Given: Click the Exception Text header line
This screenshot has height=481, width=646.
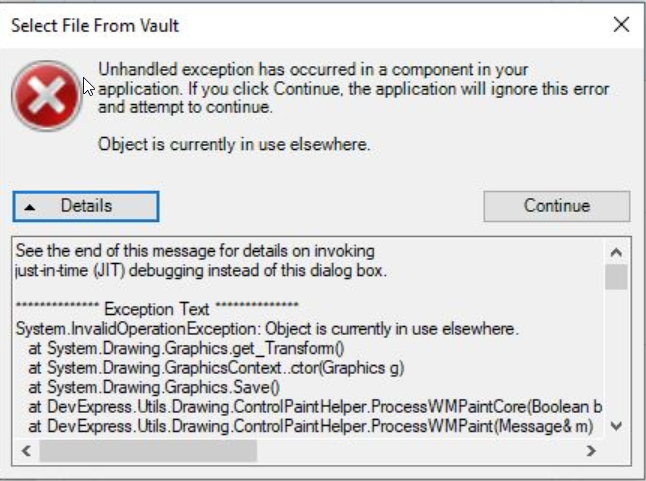Looking at the screenshot, I should 157,308.
